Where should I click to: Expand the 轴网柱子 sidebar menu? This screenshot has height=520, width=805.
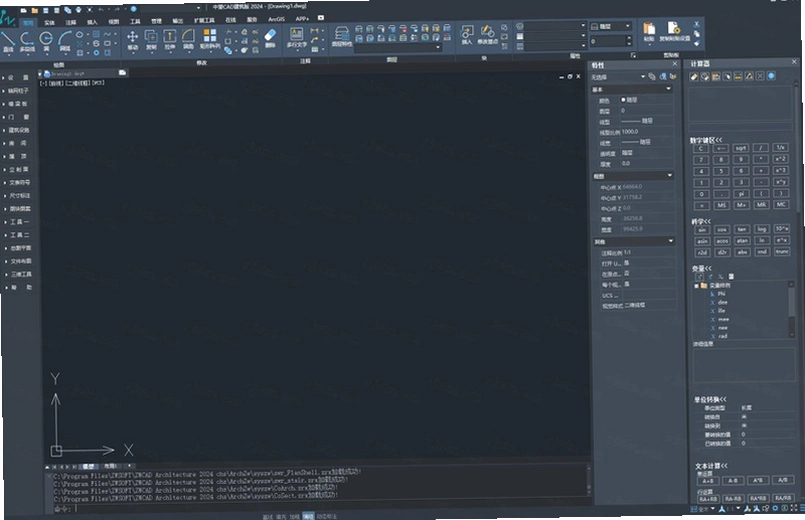coord(17,90)
